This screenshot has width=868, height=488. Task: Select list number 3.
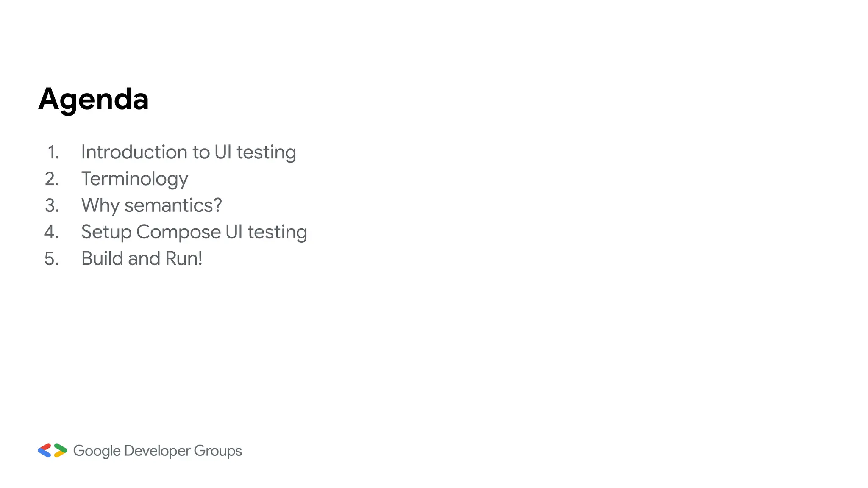click(52, 206)
